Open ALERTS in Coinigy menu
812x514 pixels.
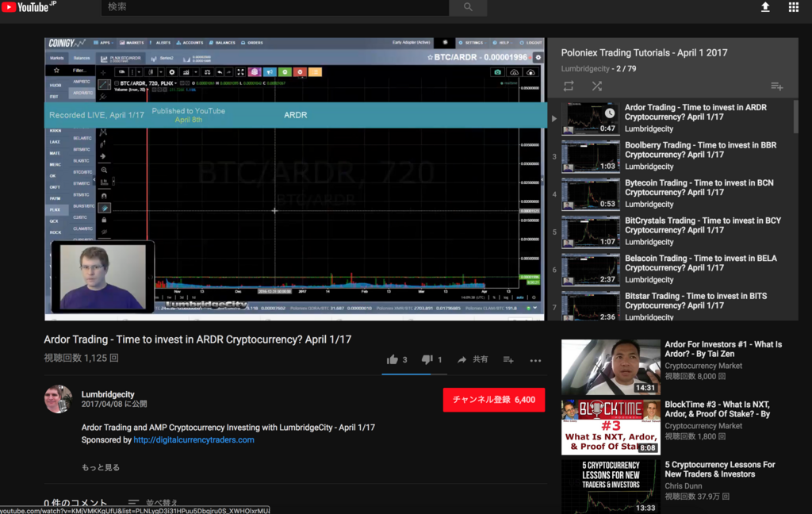pos(160,43)
